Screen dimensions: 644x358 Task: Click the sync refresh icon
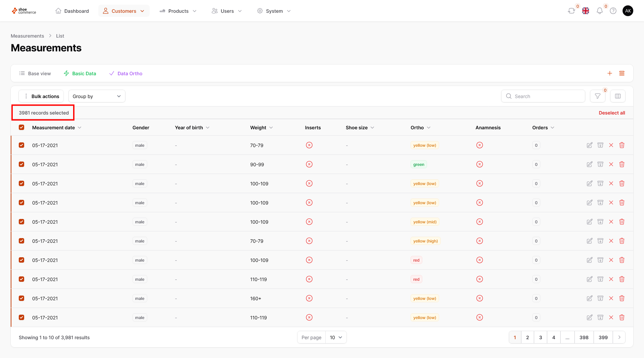click(x=571, y=11)
